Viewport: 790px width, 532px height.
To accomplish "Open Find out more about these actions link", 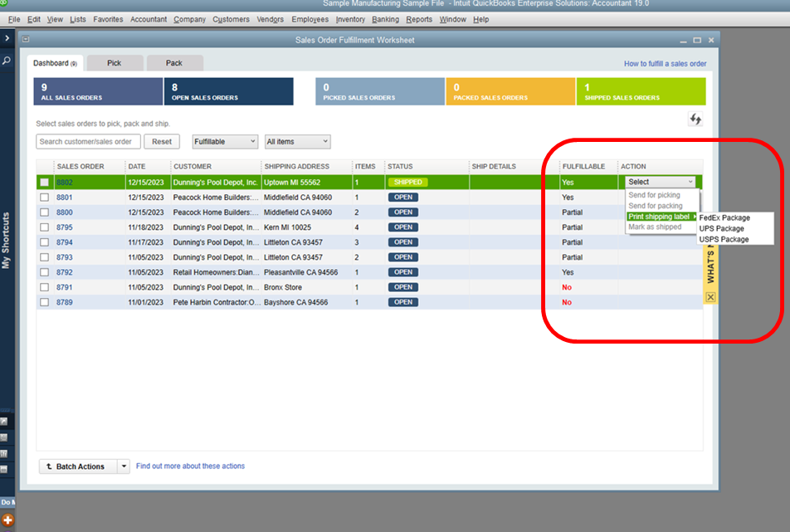I will [191, 466].
